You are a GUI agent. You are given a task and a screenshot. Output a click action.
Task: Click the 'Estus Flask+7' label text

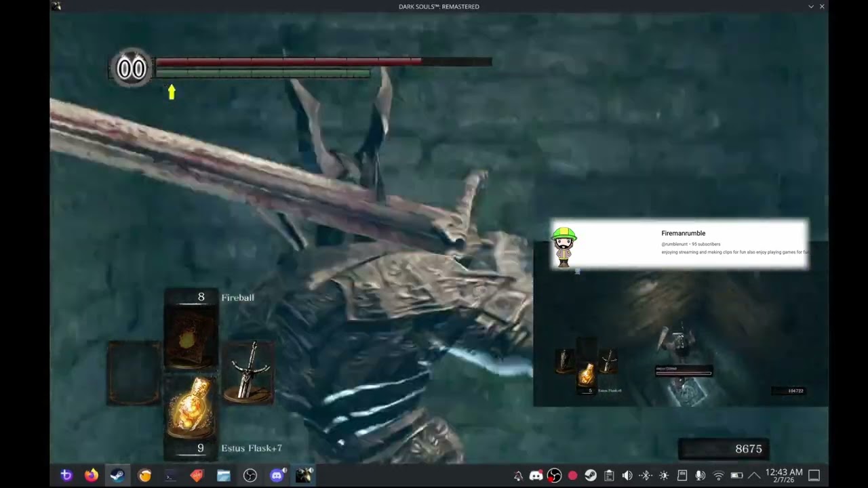pos(252,448)
